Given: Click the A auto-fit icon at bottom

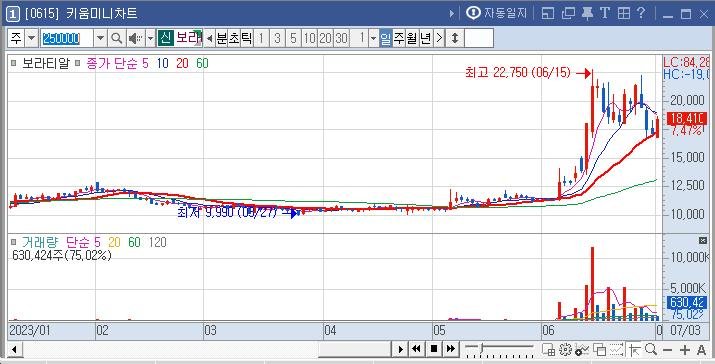Looking at the screenshot, I should pos(702,350).
